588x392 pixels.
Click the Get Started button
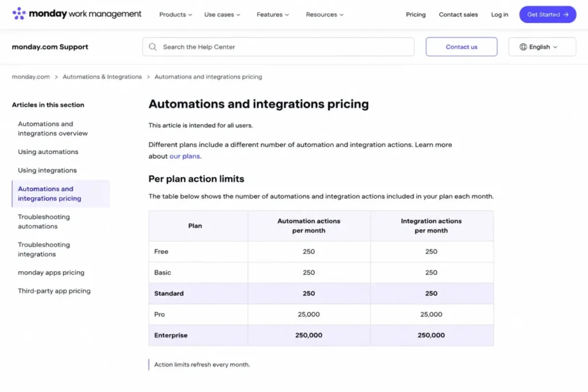coord(547,14)
